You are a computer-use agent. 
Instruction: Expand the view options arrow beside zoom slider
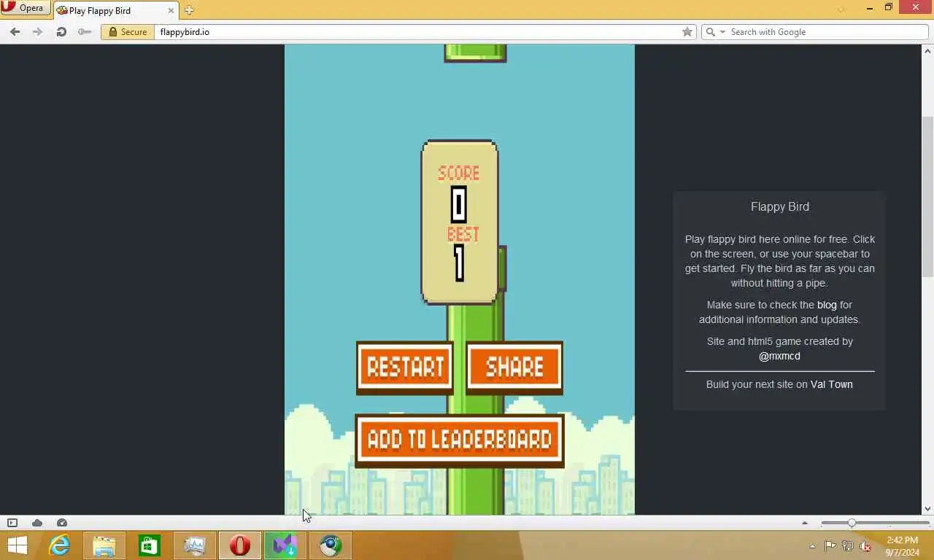(805, 523)
